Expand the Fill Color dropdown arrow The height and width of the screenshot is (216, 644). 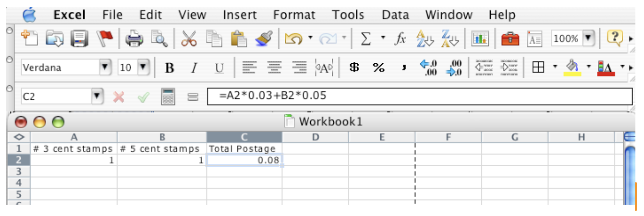click(589, 67)
